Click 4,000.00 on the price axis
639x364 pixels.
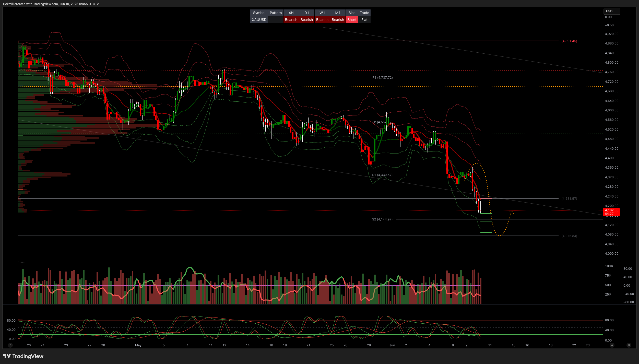pos(611,253)
